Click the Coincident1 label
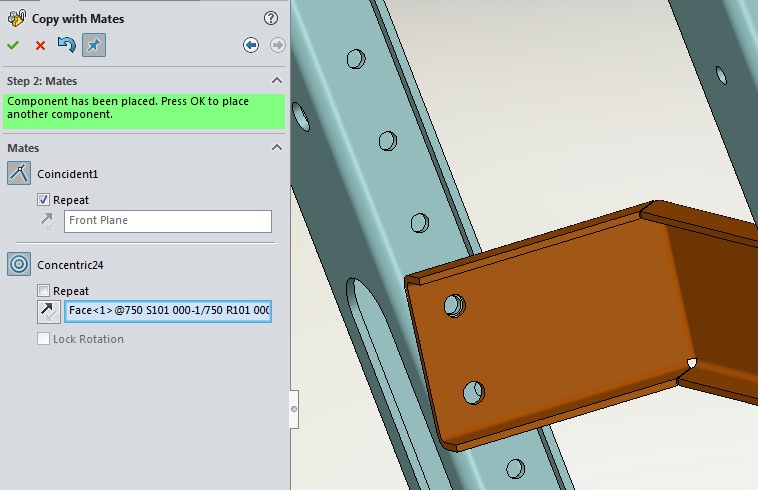758x490 pixels. [68, 174]
